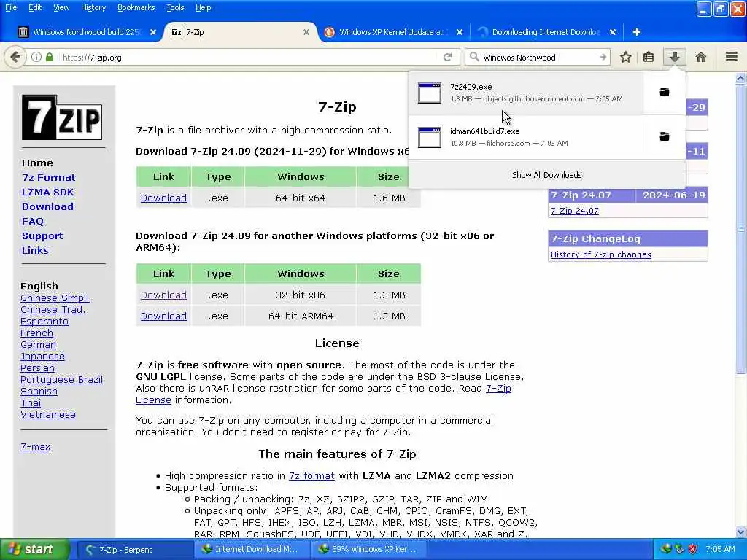Open LZMA SDK sidebar link
This screenshot has width=747, height=560.
point(47,192)
